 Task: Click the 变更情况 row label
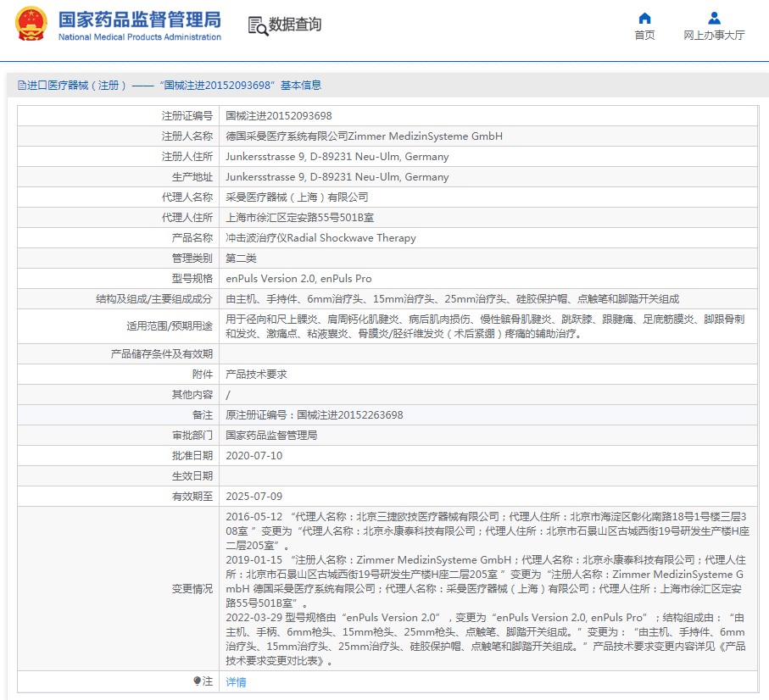pos(192,589)
